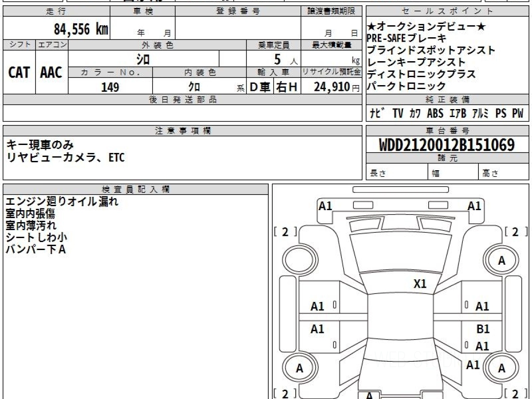Screen dimensions: 532x399
Task: Click the color number 149
Action: point(110,87)
